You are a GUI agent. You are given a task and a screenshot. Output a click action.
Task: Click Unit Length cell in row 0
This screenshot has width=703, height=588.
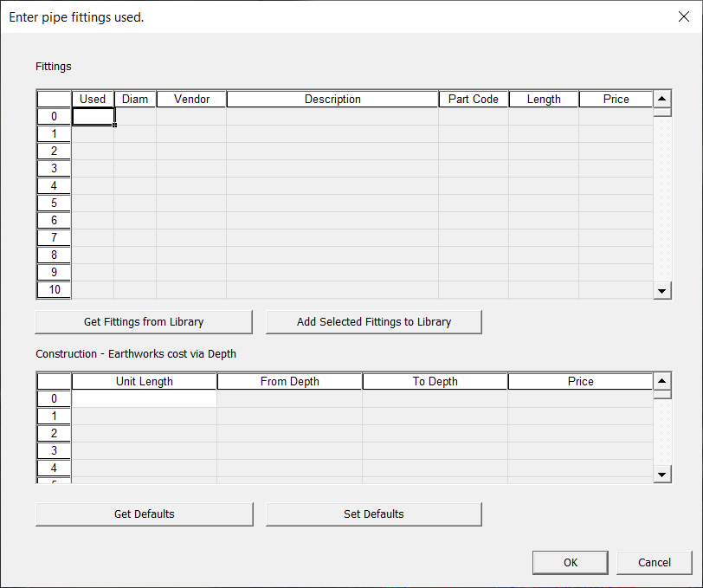point(145,398)
